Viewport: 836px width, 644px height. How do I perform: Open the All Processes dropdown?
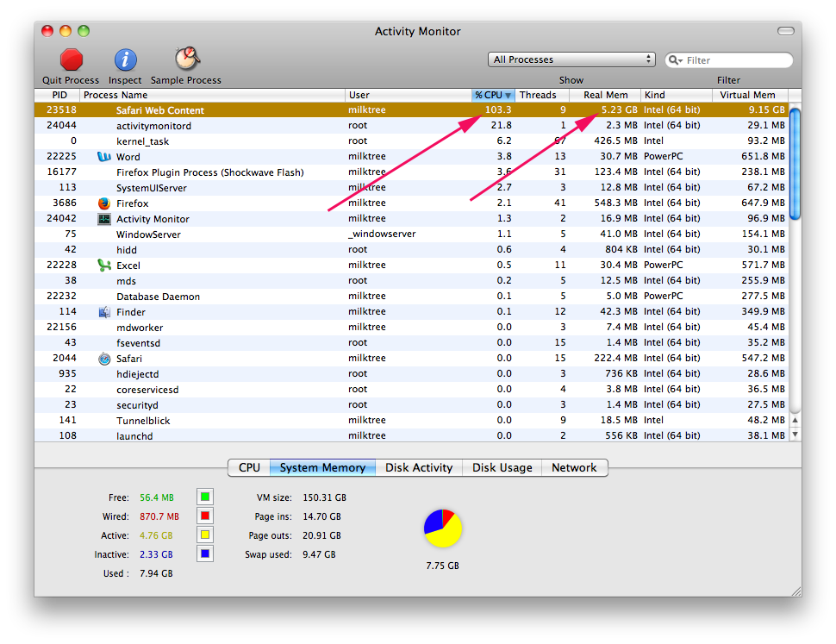click(x=571, y=59)
